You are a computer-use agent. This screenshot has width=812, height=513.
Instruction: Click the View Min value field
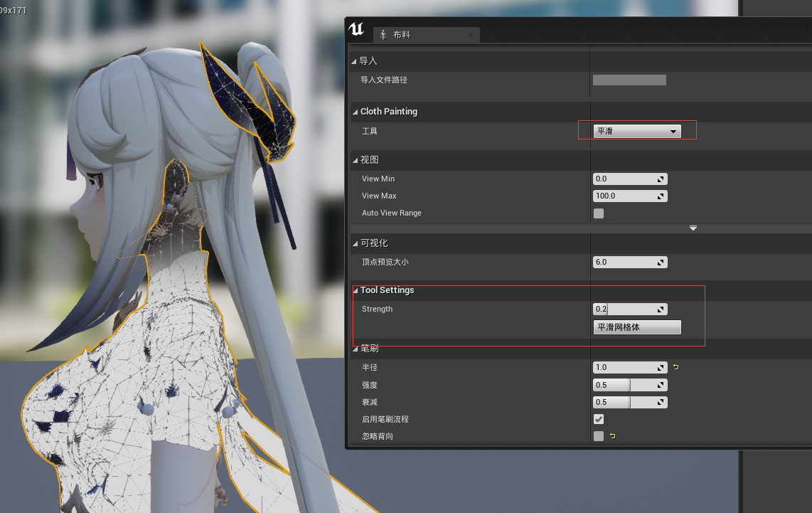pyautogui.click(x=630, y=179)
